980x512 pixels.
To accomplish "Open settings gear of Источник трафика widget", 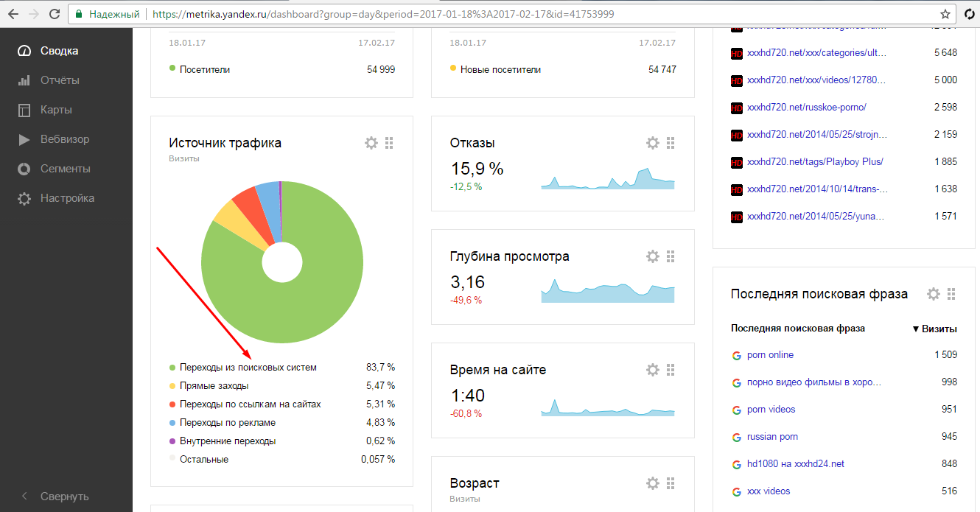I will tap(371, 143).
